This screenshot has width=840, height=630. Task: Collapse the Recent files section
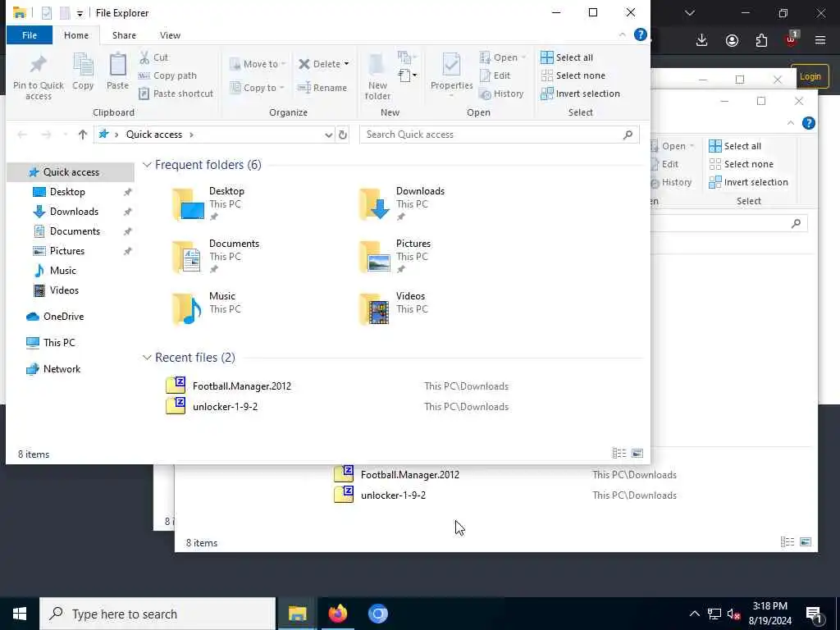pyautogui.click(x=147, y=358)
